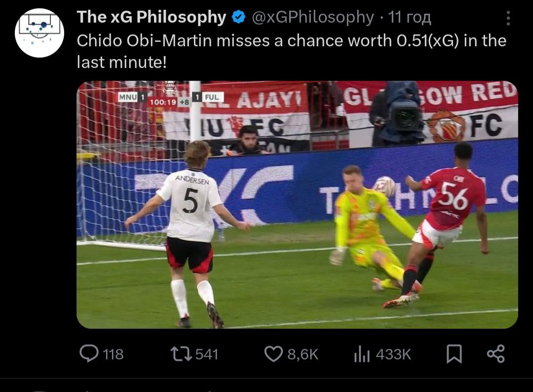
Task: View analytics via the bar chart icon
Action: coord(362,354)
